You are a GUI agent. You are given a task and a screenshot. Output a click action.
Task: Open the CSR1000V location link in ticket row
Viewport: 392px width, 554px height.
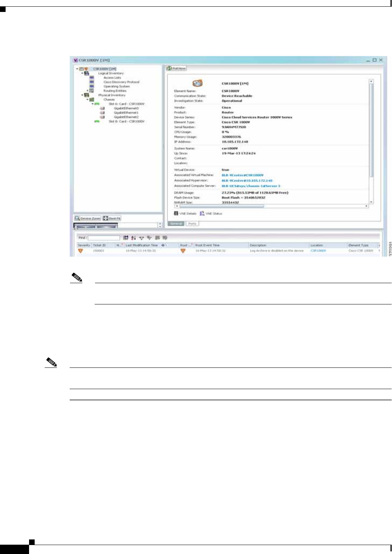pyautogui.click(x=318, y=251)
